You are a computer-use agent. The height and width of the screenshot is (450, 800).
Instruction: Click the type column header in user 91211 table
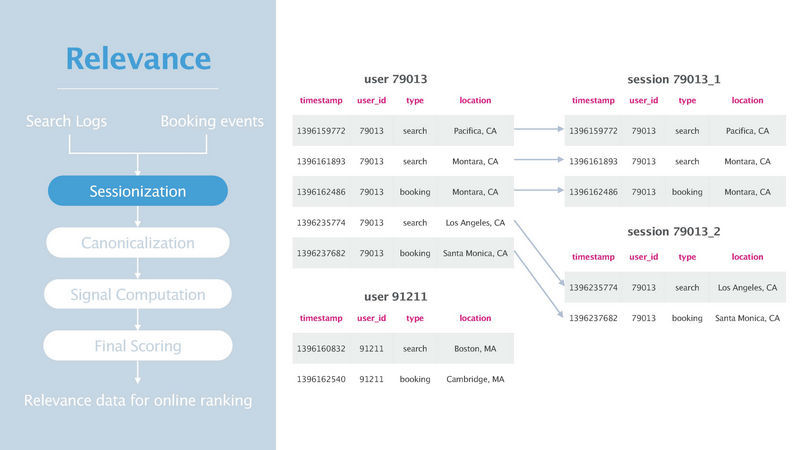(x=415, y=318)
